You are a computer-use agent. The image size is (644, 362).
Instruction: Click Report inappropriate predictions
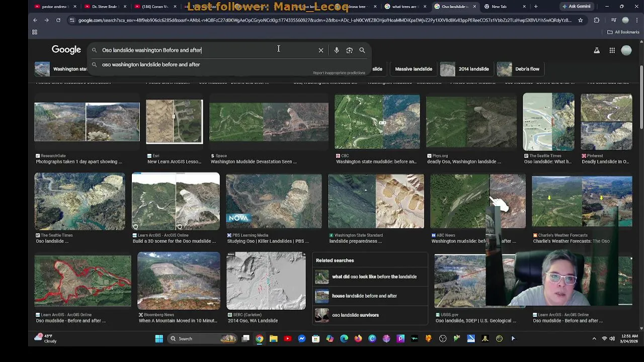click(x=339, y=73)
